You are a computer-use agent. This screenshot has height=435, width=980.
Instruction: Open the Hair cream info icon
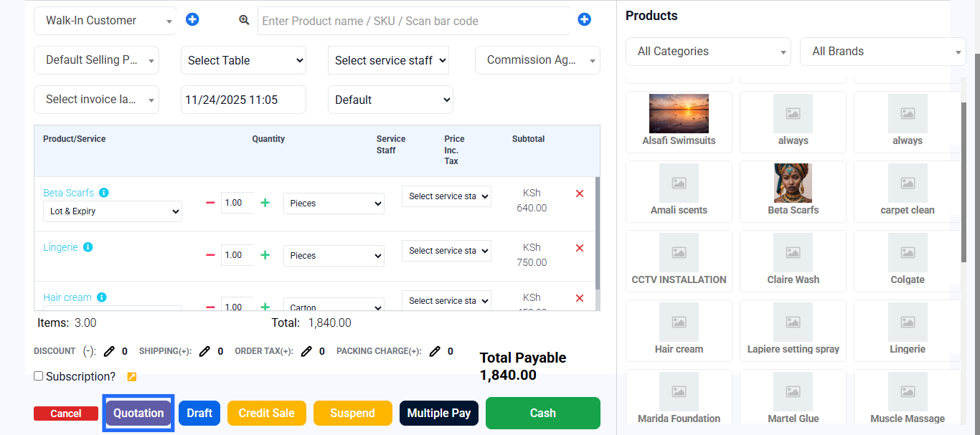tap(102, 297)
